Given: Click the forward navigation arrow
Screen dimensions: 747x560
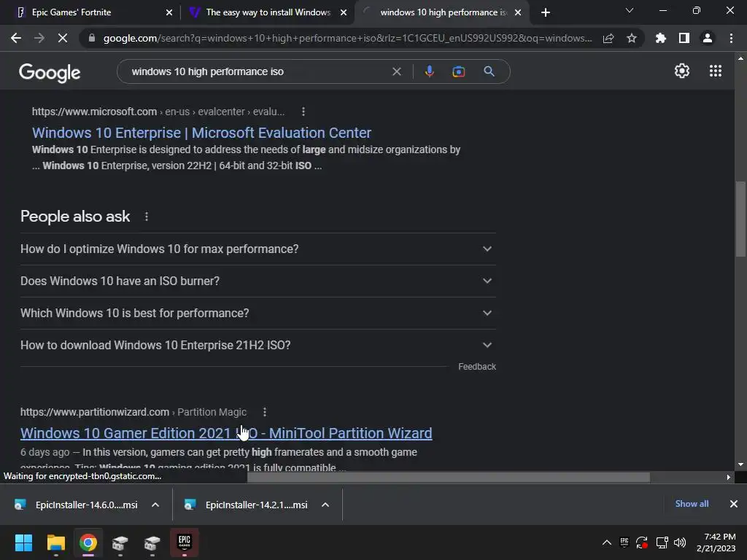Looking at the screenshot, I should (39, 38).
